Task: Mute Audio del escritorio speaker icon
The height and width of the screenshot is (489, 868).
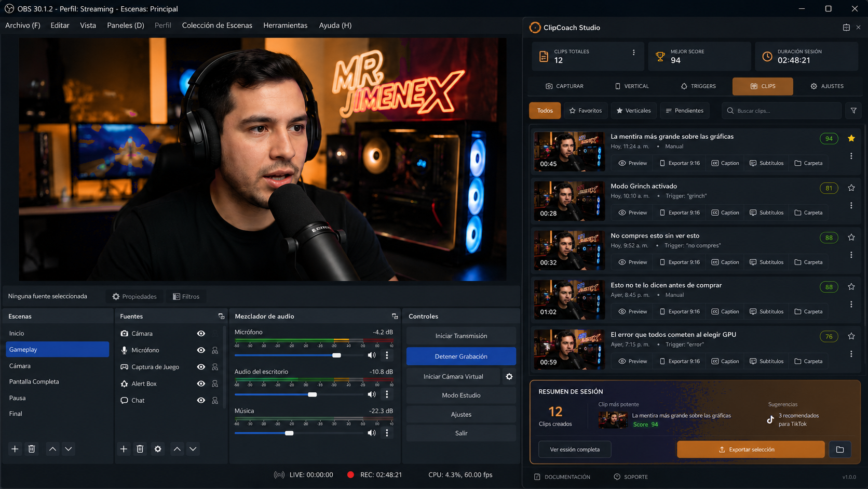Action: tap(372, 394)
